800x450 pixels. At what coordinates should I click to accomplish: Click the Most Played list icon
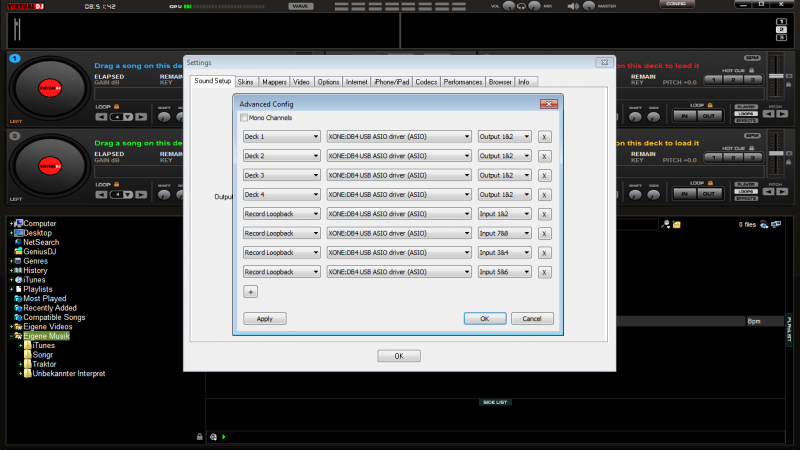(18, 298)
